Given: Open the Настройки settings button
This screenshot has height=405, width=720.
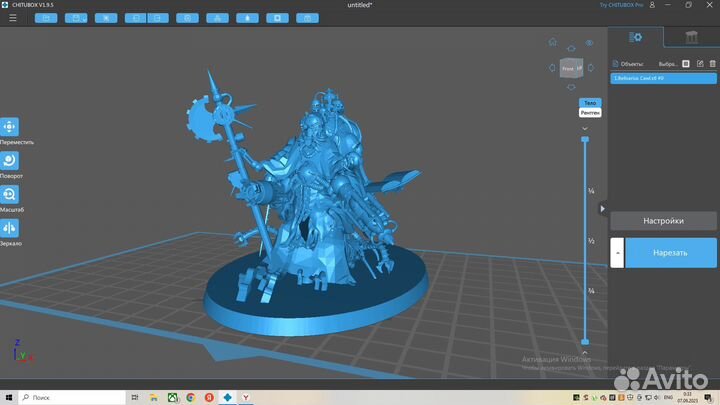Looking at the screenshot, I should pyautogui.click(x=664, y=221).
